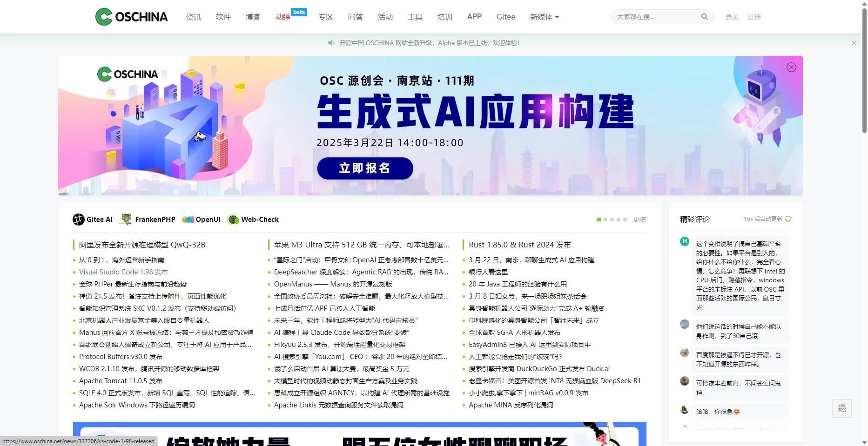Open Apache Solr Windows 下路径遍历漏洞 article
Screen dimensions: 868x446
coord(137,405)
